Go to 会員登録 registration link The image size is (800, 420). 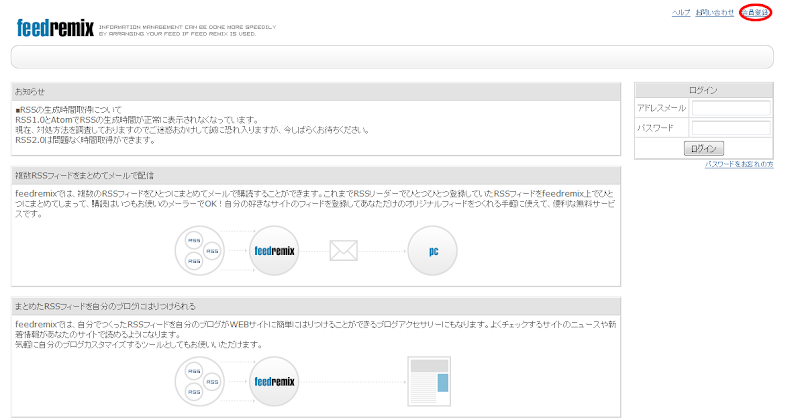point(755,12)
